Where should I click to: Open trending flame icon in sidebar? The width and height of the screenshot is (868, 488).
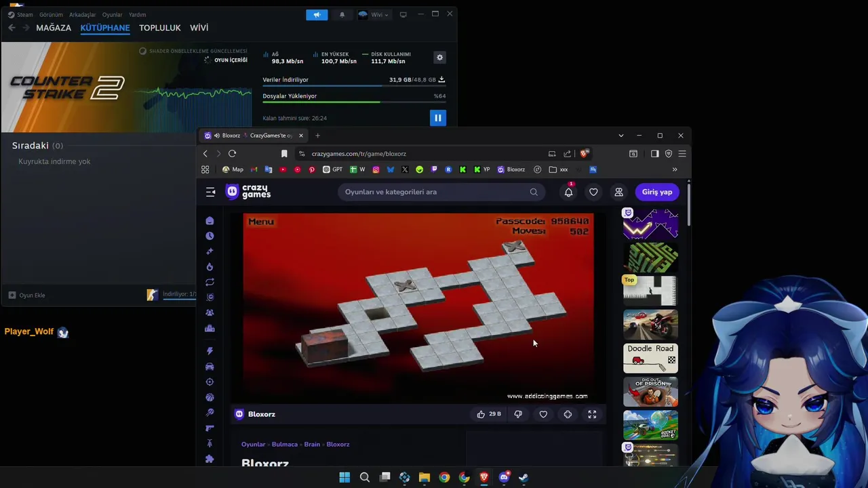[210, 267]
